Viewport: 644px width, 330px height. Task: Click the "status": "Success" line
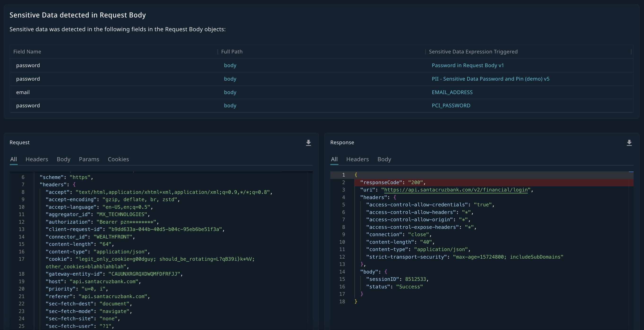pyautogui.click(x=395, y=287)
